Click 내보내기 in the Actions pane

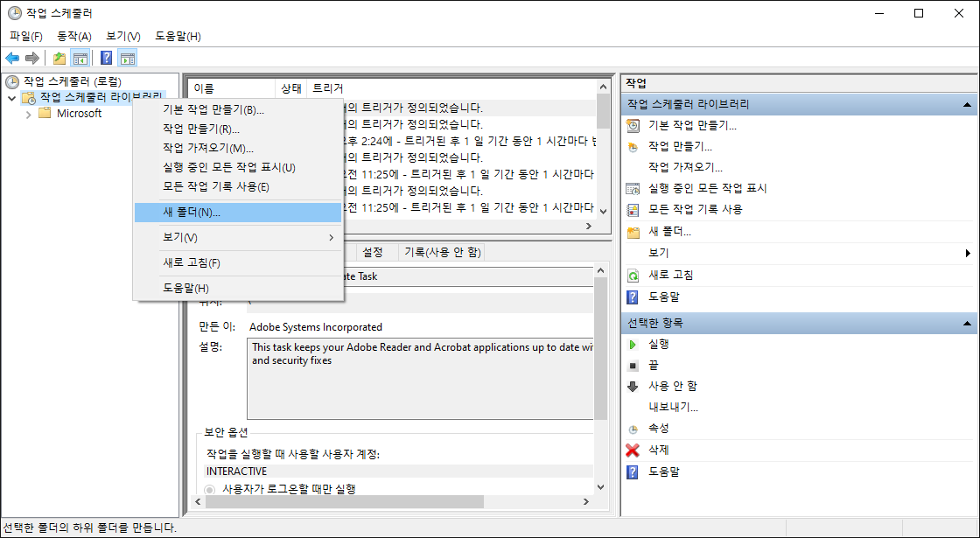(x=672, y=407)
